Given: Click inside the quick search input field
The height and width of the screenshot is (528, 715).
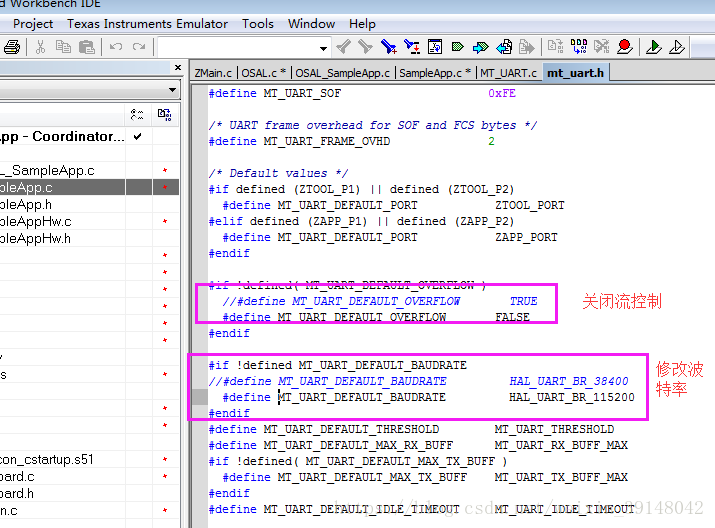Looking at the screenshot, I should [237, 47].
